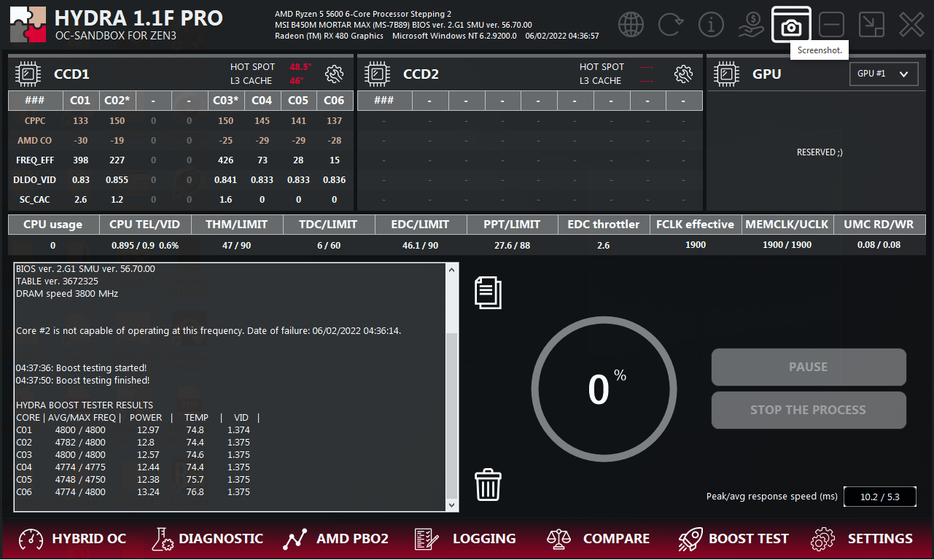This screenshot has height=560, width=934.
Task: Click STOP THE PROCESS button
Action: 809,410
